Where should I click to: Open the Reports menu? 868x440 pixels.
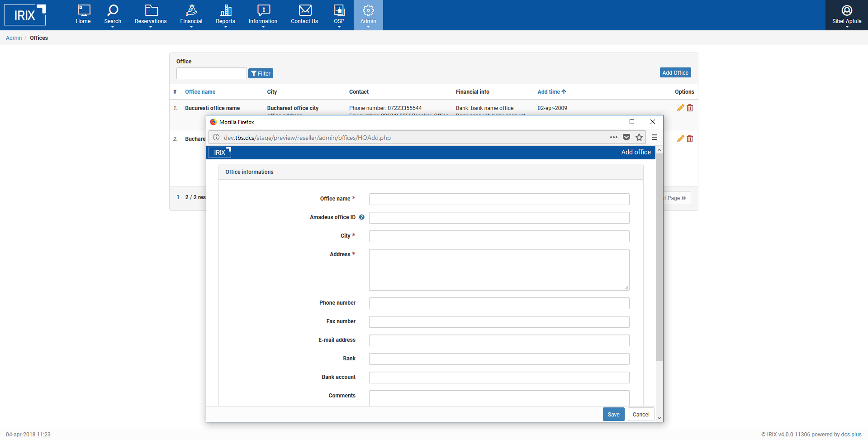coord(225,15)
